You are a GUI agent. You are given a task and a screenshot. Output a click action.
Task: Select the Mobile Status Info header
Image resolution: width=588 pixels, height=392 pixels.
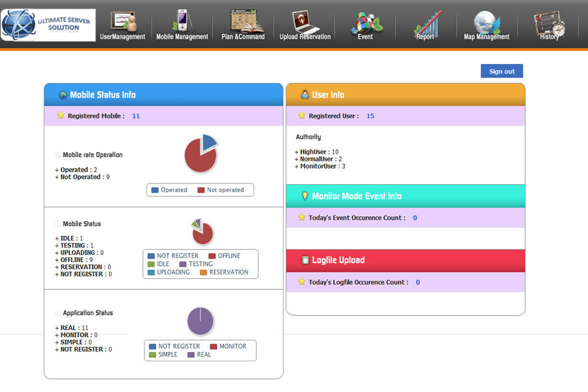(163, 95)
